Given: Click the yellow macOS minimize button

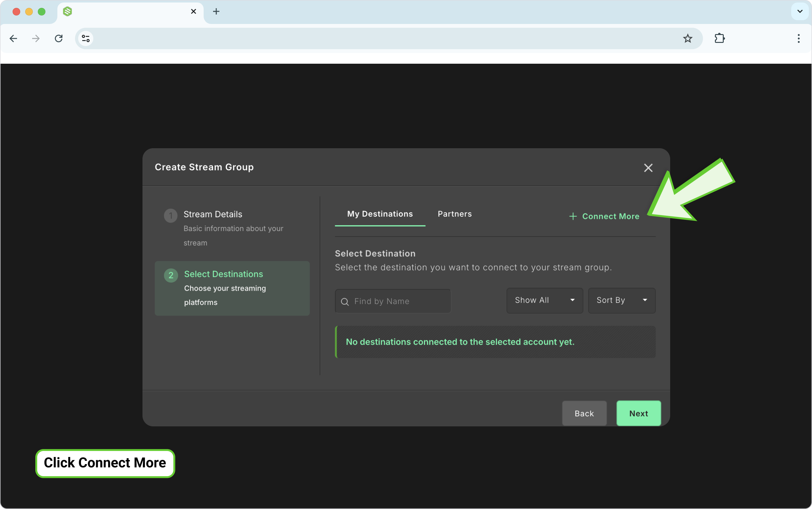Looking at the screenshot, I should pos(29,11).
